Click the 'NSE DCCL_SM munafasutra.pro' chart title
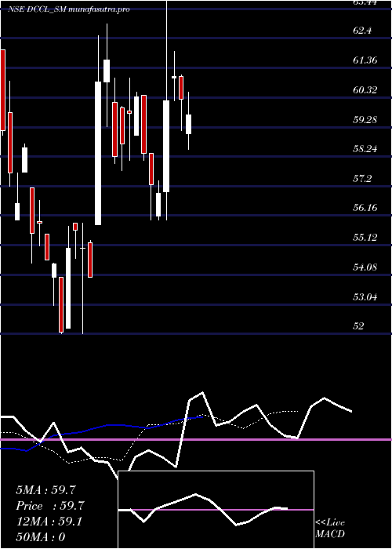The width and height of the screenshot is (392, 549). pyautogui.click(x=69, y=9)
